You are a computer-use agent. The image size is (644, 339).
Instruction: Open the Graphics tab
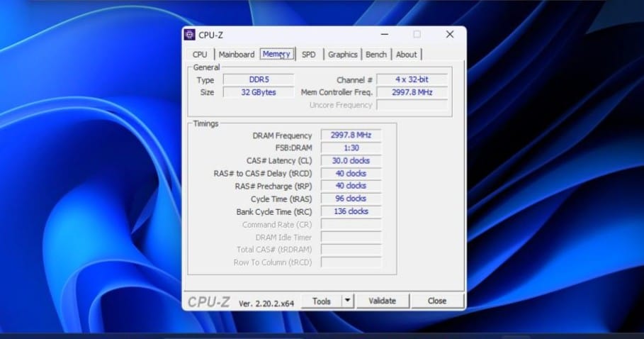pyautogui.click(x=342, y=54)
